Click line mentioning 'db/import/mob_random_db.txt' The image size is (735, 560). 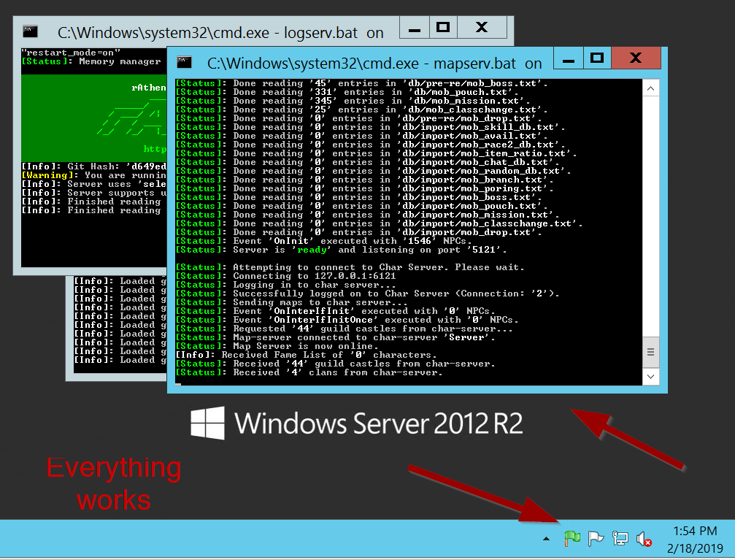point(374,171)
